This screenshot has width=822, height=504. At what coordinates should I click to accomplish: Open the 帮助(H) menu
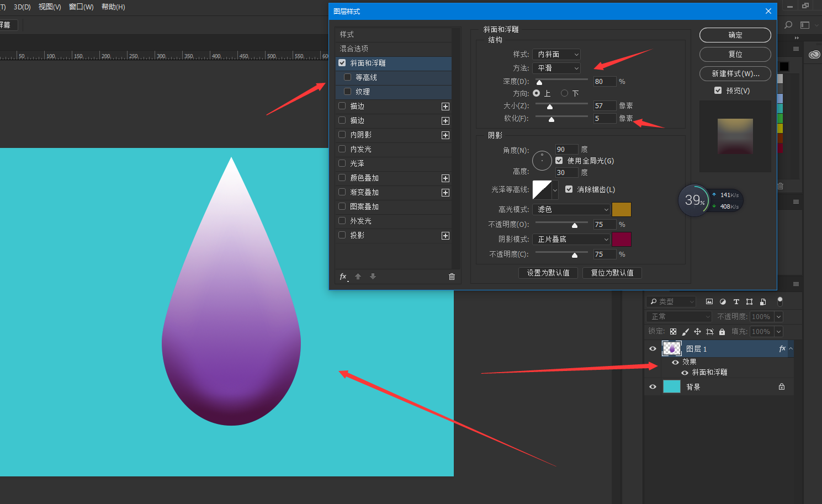113,7
